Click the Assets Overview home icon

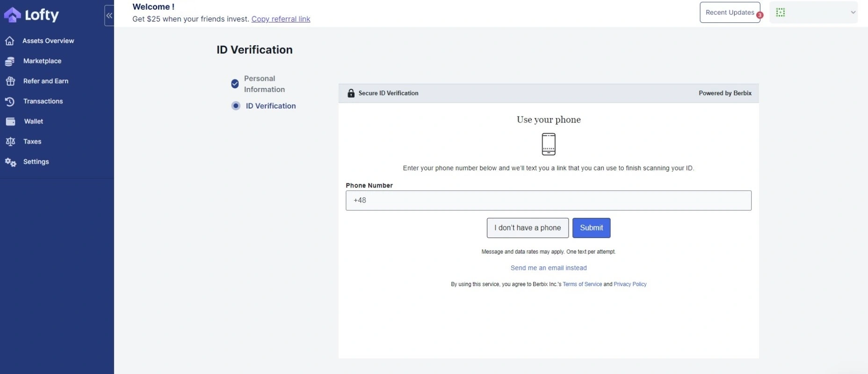10,41
